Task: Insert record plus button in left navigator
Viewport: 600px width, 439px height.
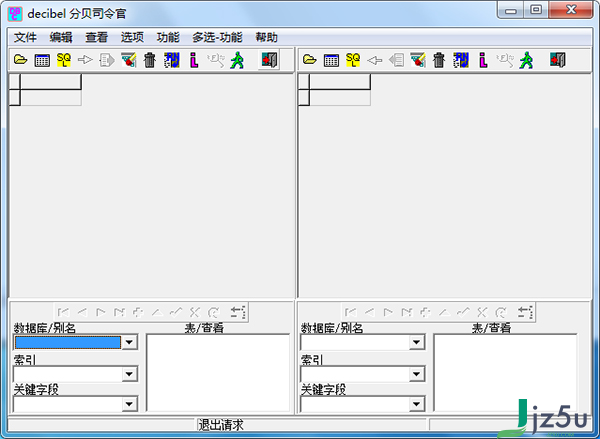Action: (x=138, y=312)
